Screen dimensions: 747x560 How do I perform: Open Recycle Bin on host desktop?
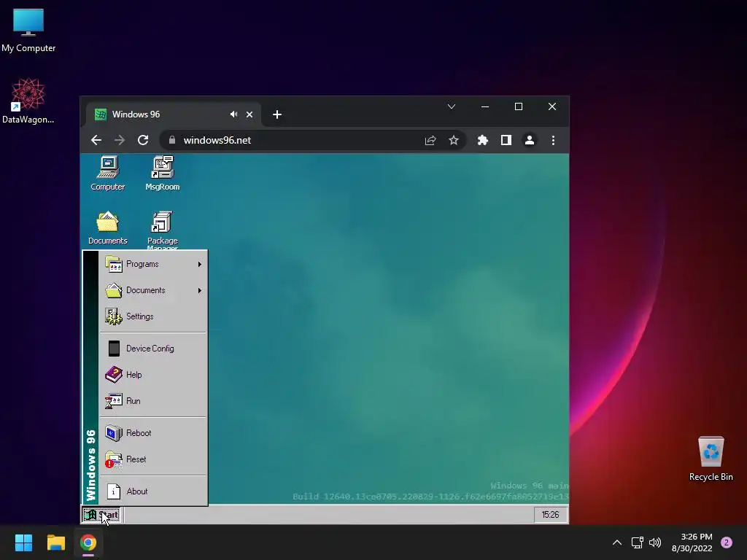pyautogui.click(x=711, y=459)
